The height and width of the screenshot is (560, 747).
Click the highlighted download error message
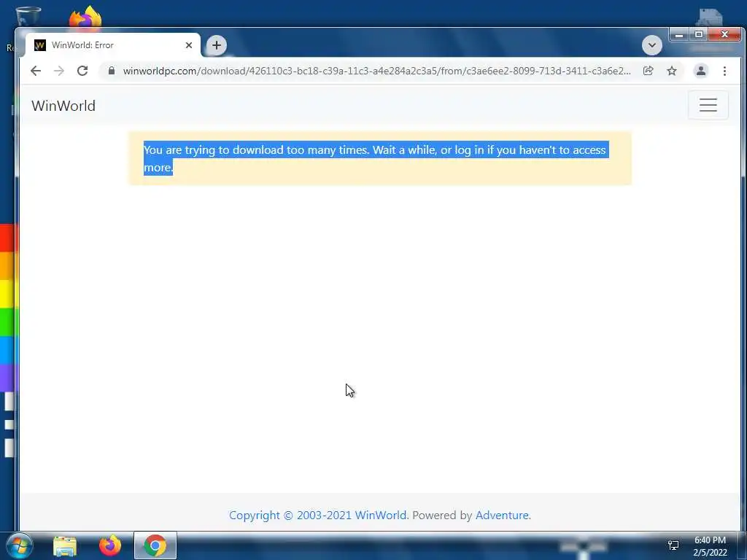coord(375,158)
